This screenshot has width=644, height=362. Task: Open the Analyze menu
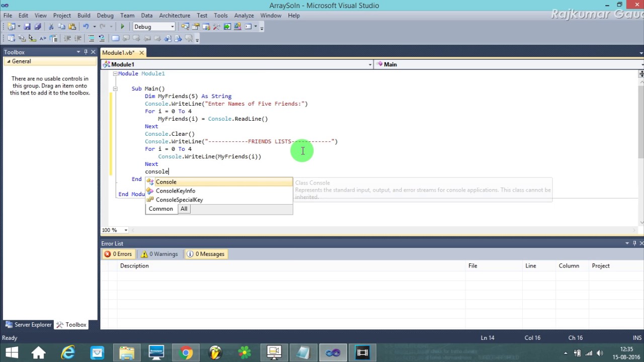(x=244, y=16)
